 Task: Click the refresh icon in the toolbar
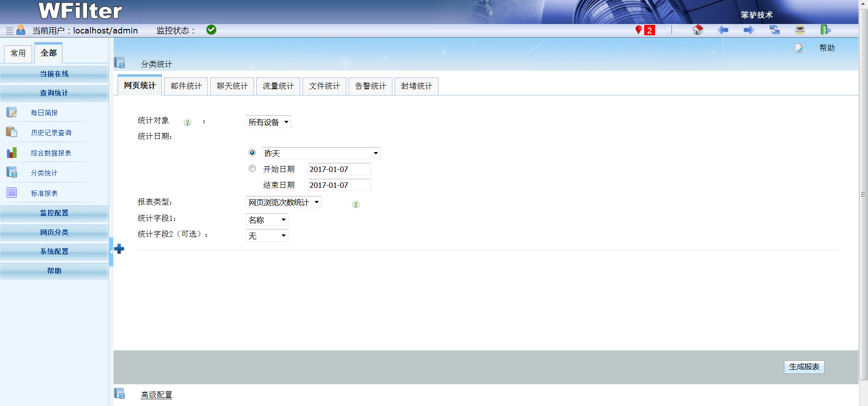[774, 30]
